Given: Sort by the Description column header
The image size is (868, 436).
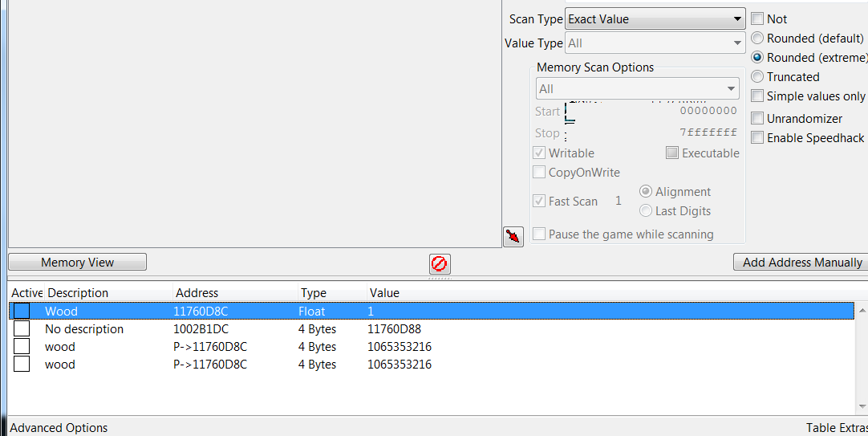Looking at the screenshot, I should pos(77,293).
